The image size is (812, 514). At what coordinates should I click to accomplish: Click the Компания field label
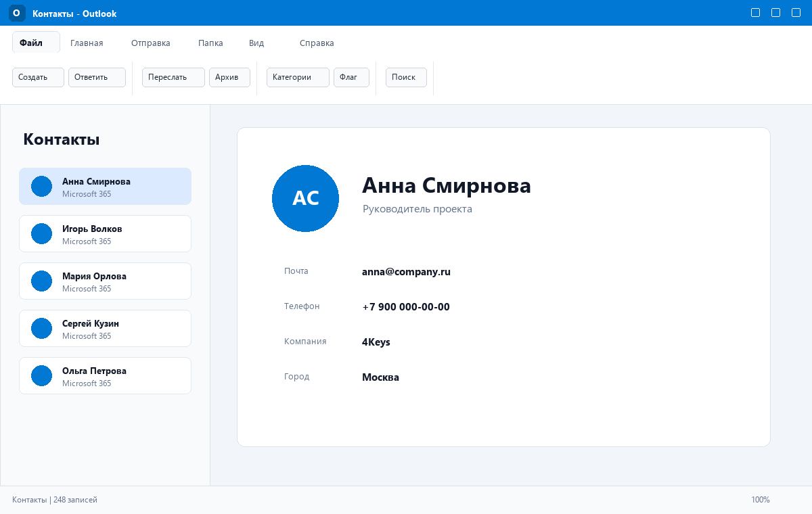pyautogui.click(x=305, y=342)
